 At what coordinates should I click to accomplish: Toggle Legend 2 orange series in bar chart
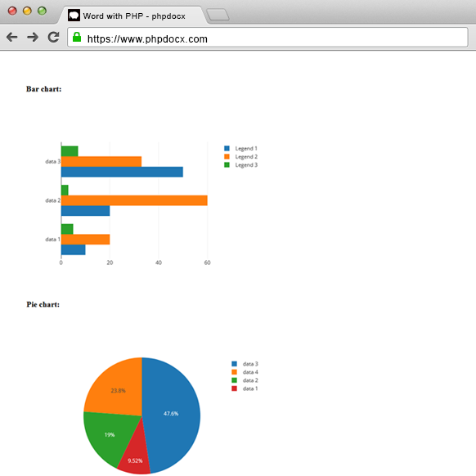[x=240, y=157]
